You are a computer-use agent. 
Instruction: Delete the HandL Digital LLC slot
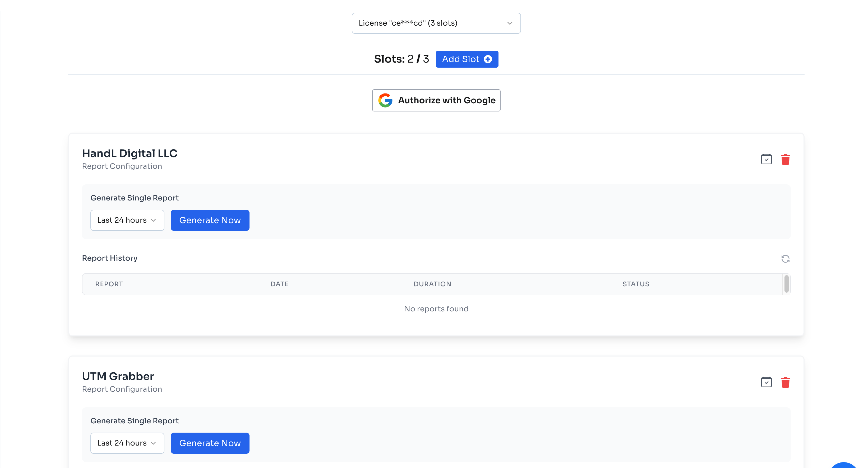786,159
